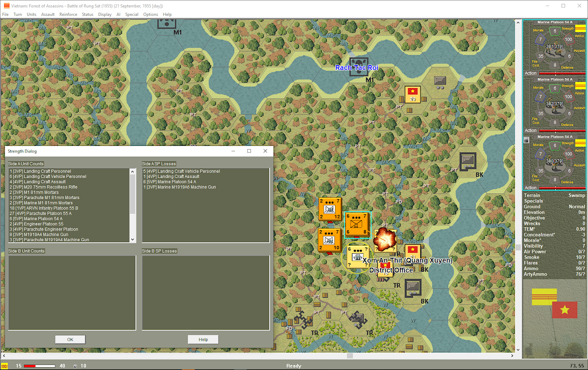This screenshot has width=588, height=370.
Task: Click the unit counts list scrollbar thumb
Action: tap(132, 194)
